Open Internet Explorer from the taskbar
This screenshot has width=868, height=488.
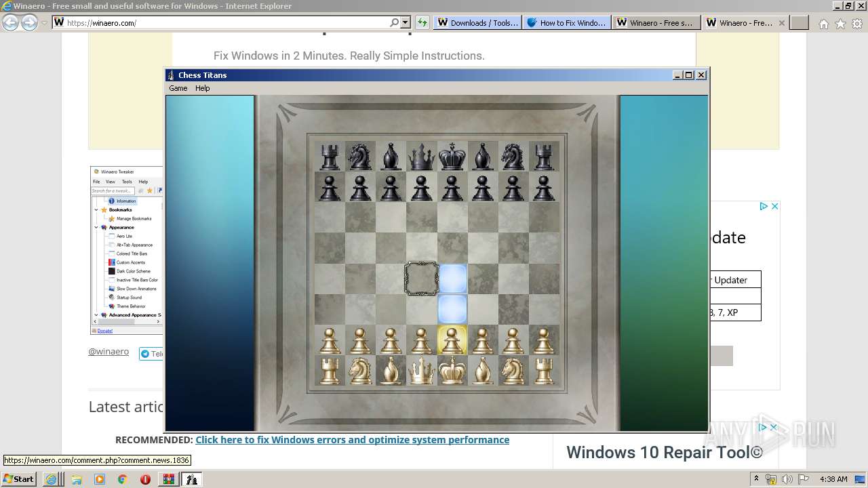click(52, 479)
